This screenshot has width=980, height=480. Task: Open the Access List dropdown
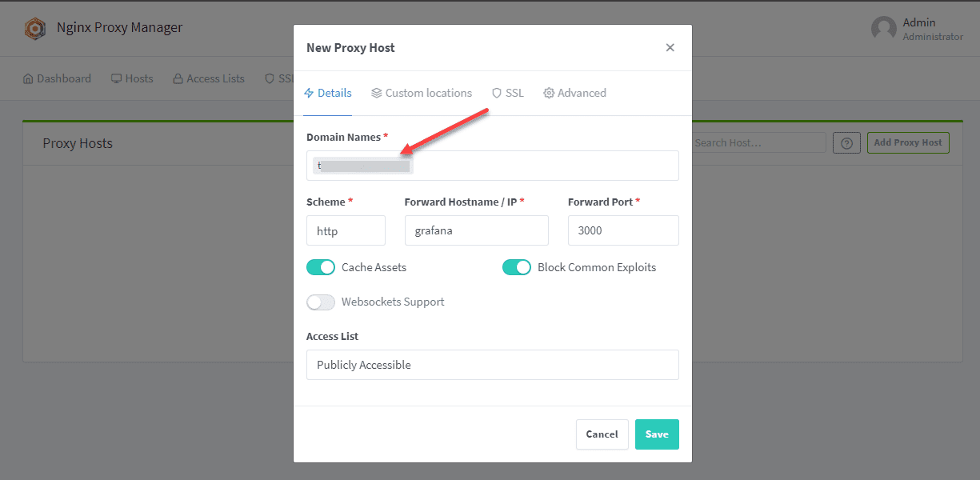(x=492, y=365)
